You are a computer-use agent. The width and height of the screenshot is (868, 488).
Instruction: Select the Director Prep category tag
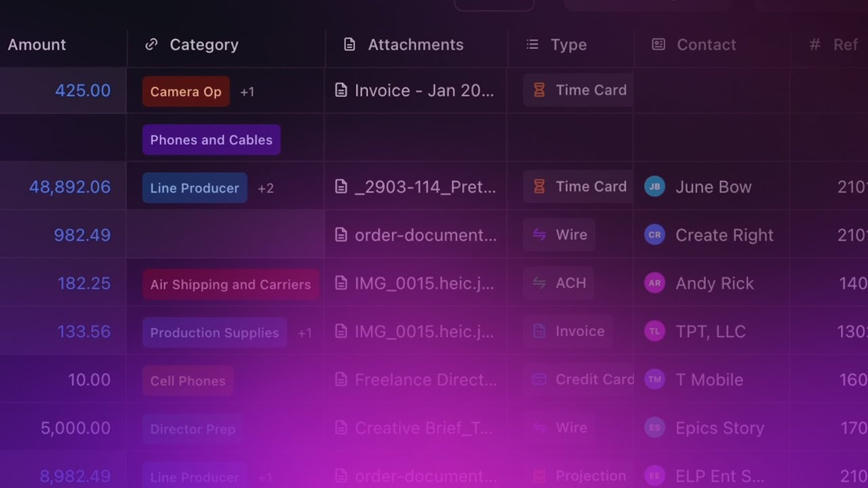point(193,428)
